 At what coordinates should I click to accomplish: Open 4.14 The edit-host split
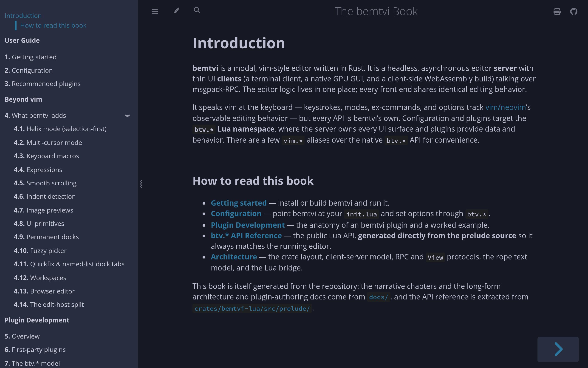point(49,305)
